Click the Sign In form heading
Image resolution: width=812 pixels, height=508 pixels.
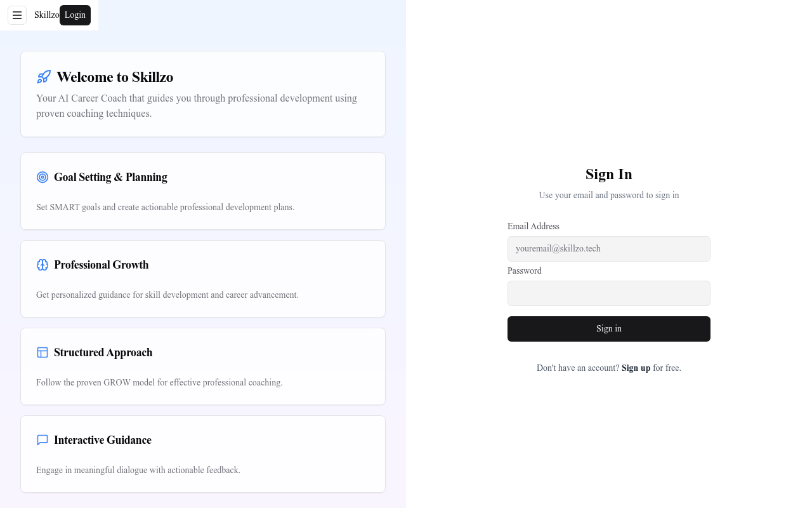[x=609, y=174]
